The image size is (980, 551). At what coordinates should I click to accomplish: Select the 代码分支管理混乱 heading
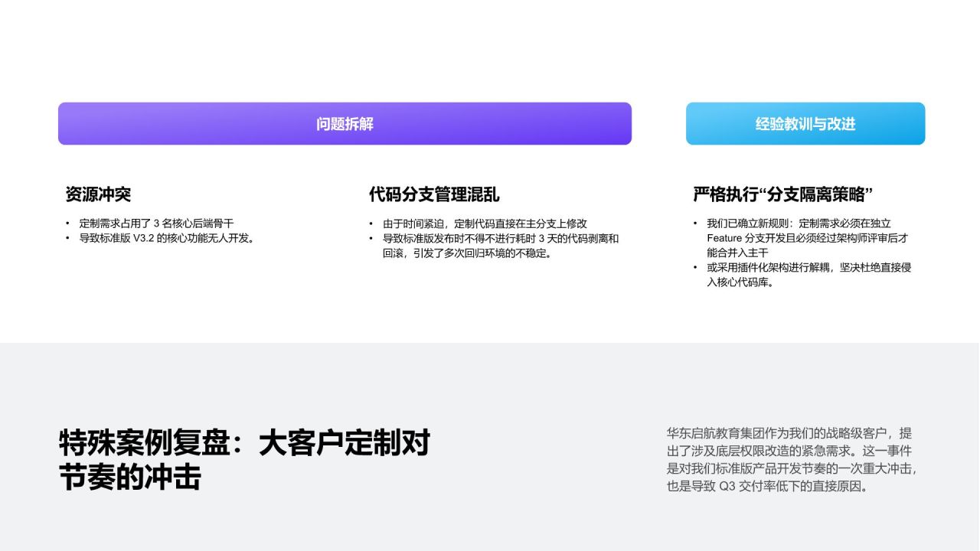point(434,194)
